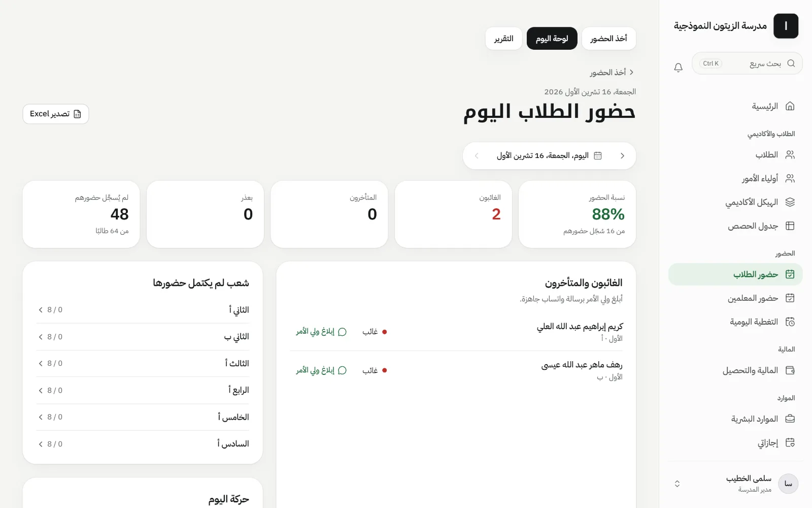The height and width of the screenshot is (508, 812).
Task: Click the المتأخرون late count card
Action: (329, 214)
